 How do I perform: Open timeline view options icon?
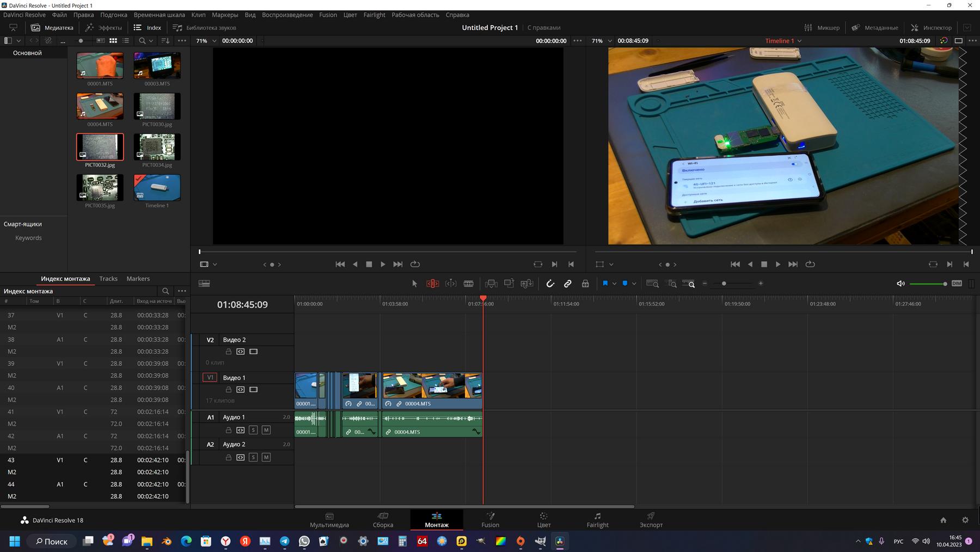pyautogui.click(x=204, y=284)
